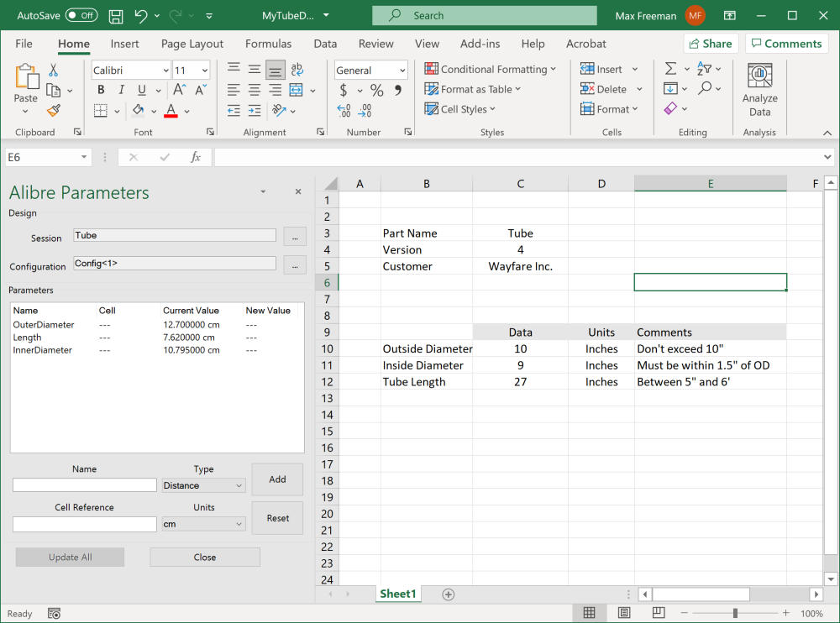This screenshot has width=840, height=623.
Task: Open Analyze Data tool
Action: (x=759, y=90)
